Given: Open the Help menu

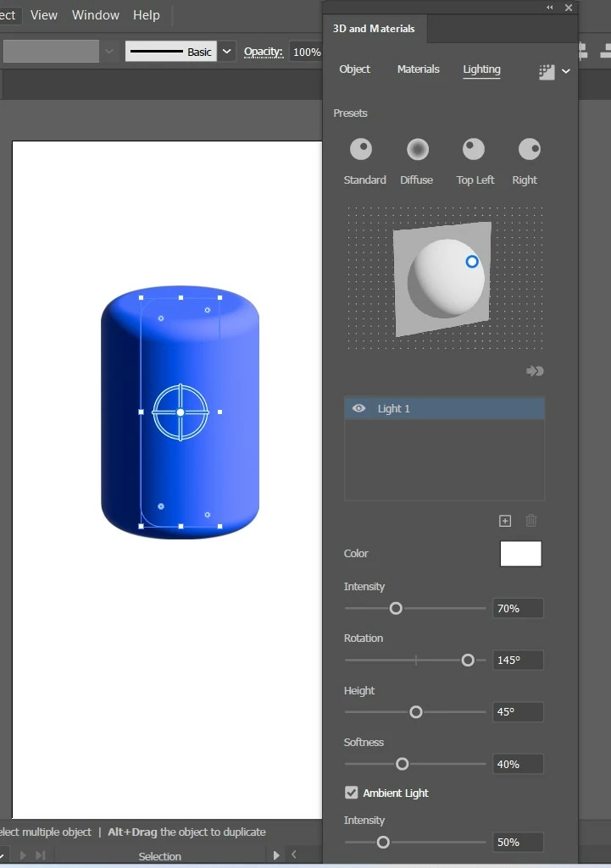Looking at the screenshot, I should [x=147, y=15].
